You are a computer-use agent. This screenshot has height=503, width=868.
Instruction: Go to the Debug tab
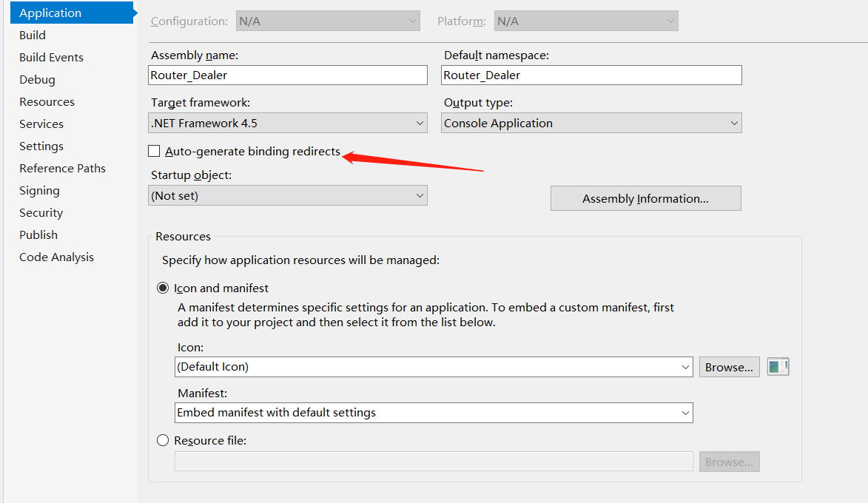37,79
